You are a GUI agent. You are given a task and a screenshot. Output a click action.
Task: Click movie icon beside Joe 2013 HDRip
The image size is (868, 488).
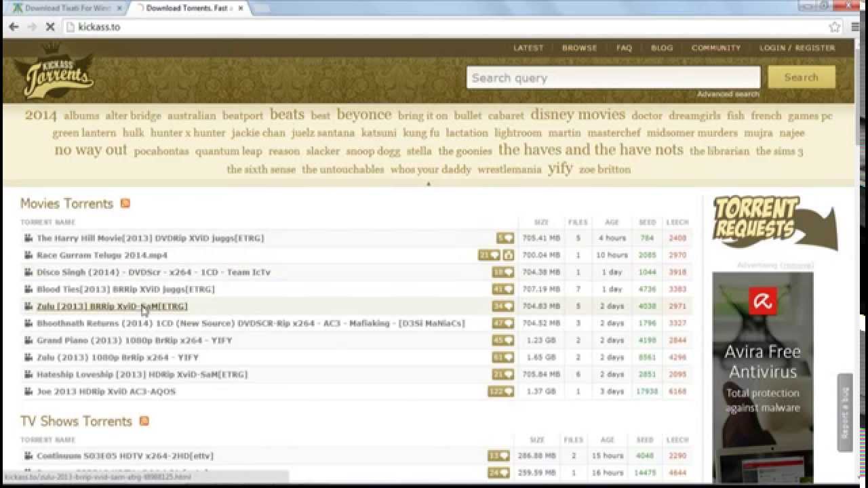tap(28, 391)
